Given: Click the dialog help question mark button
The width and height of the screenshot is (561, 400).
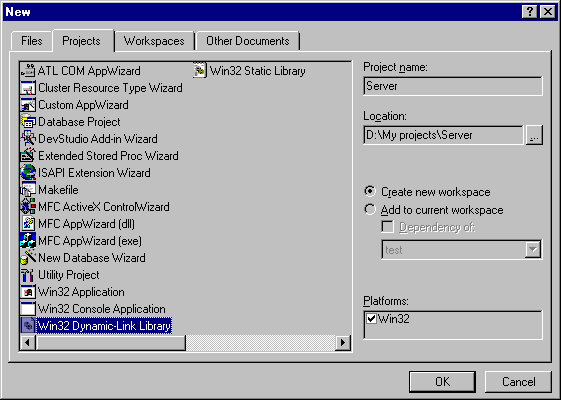Looking at the screenshot, I should (530, 12).
